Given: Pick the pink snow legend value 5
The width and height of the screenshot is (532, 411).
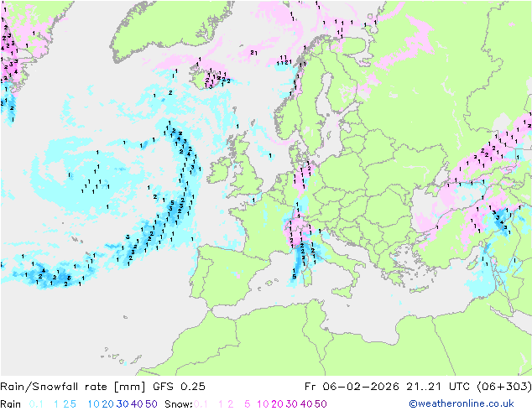Looking at the screenshot, I should tap(248, 404).
